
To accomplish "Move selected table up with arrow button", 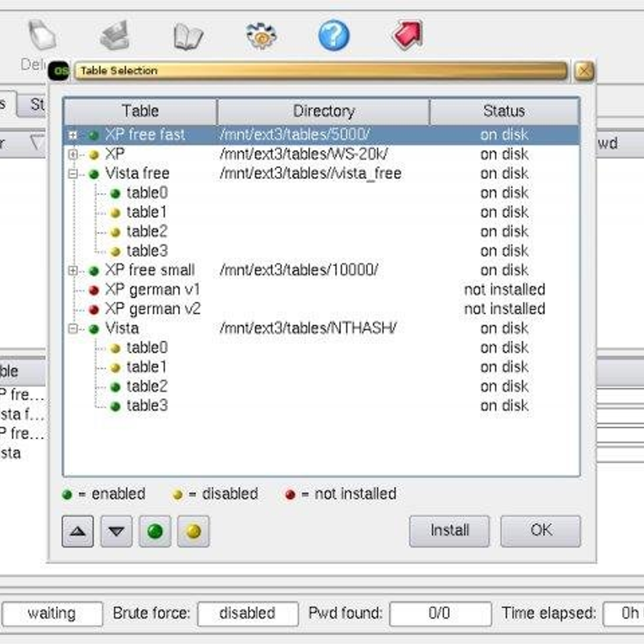I will [x=78, y=531].
